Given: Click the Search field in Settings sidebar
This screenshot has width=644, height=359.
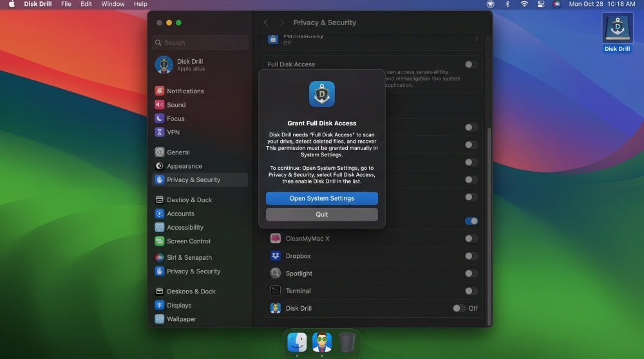Looking at the screenshot, I should point(200,42).
